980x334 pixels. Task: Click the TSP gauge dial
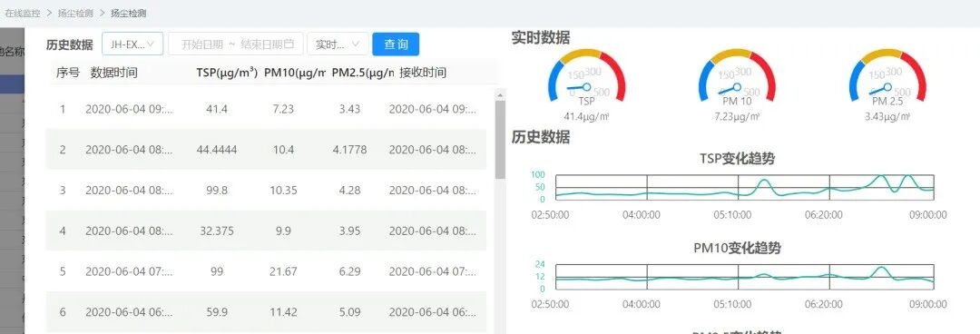coord(586,76)
